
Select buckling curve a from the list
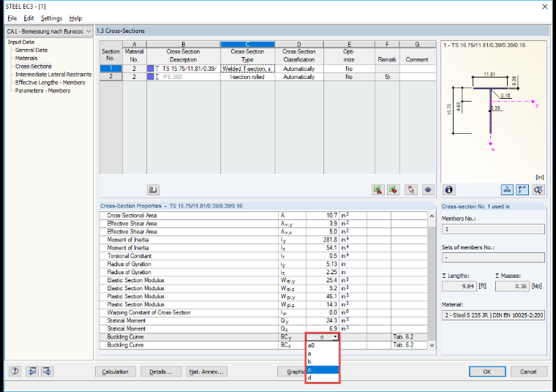pos(323,353)
